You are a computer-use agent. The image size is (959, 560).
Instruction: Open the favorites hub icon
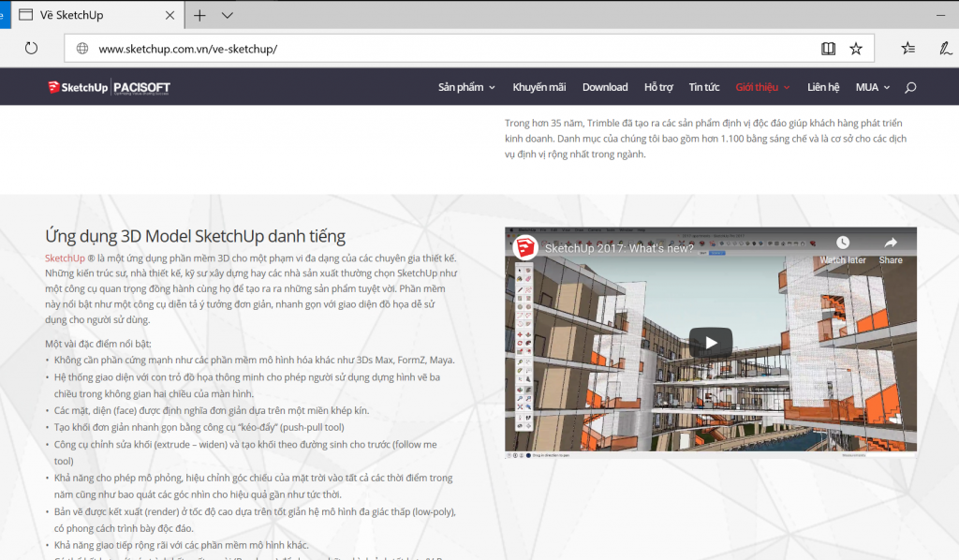click(x=908, y=49)
